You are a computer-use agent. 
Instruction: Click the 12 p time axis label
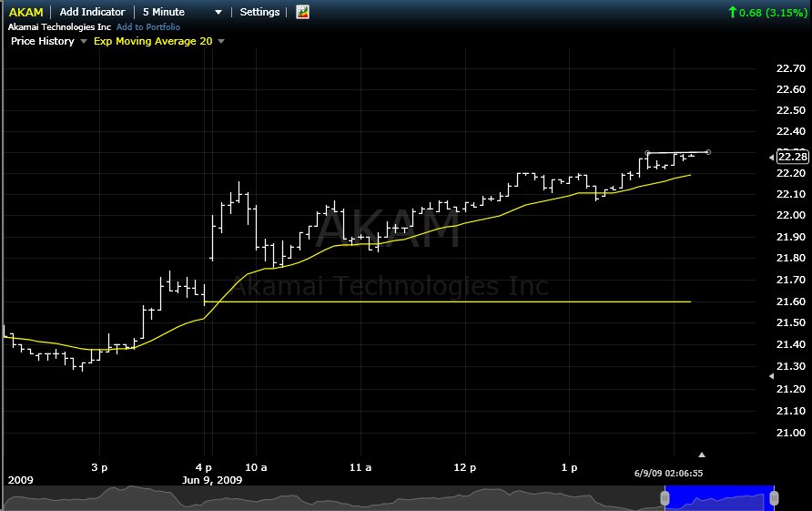[464, 467]
